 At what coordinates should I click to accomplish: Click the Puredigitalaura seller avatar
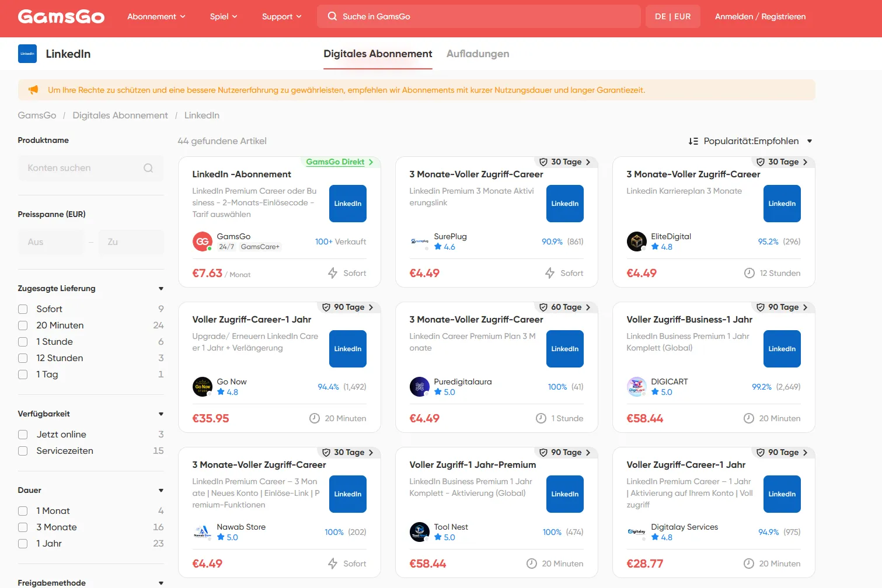pyautogui.click(x=420, y=387)
